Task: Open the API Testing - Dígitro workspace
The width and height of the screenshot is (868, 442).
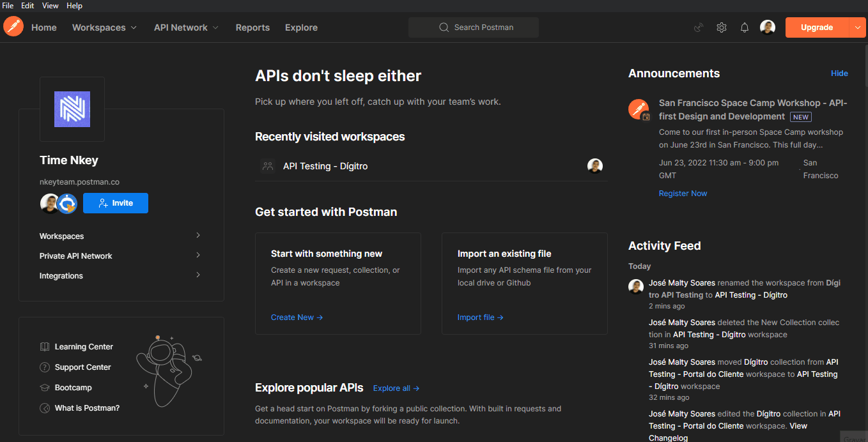Action: (x=325, y=166)
